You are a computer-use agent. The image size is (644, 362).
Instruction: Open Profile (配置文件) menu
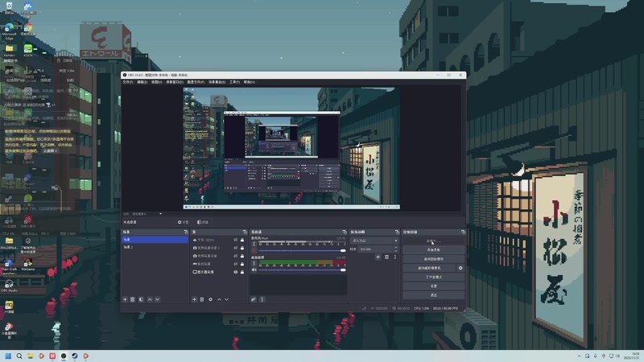coord(196,82)
